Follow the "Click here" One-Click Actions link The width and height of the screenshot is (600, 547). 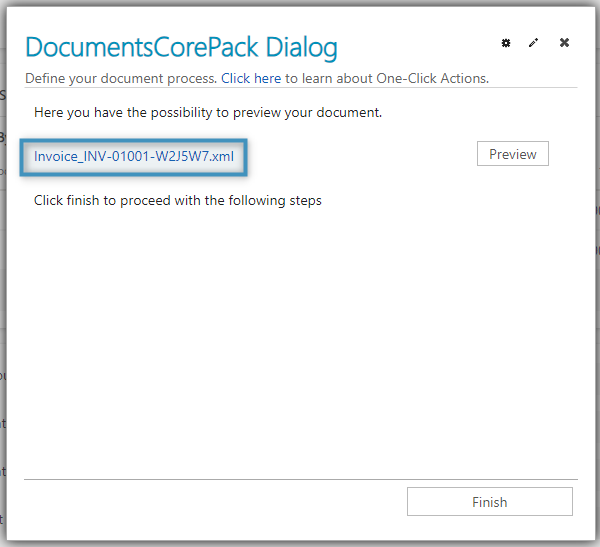(x=251, y=78)
